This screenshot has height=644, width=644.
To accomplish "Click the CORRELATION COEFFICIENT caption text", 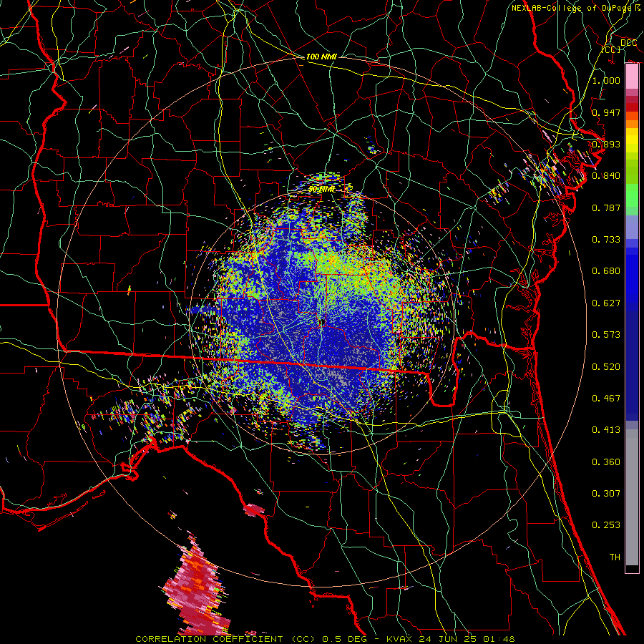I will click(209, 639).
